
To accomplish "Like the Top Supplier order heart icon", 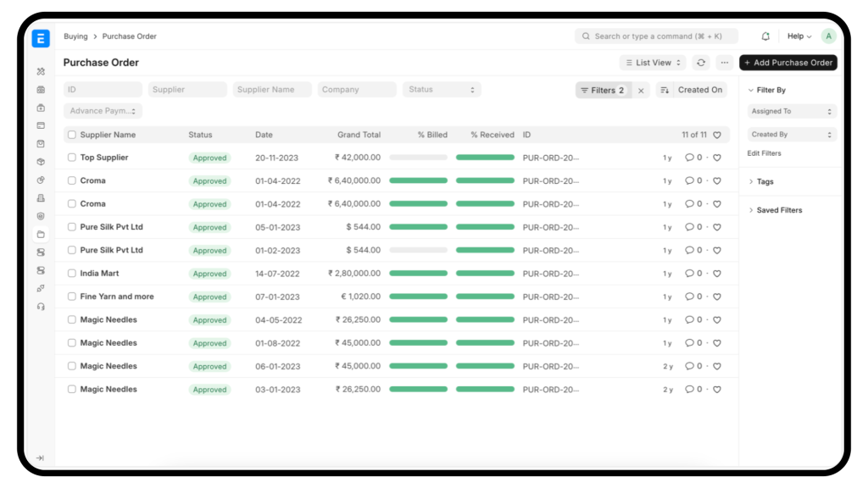I will pyautogui.click(x=716, y=158).
